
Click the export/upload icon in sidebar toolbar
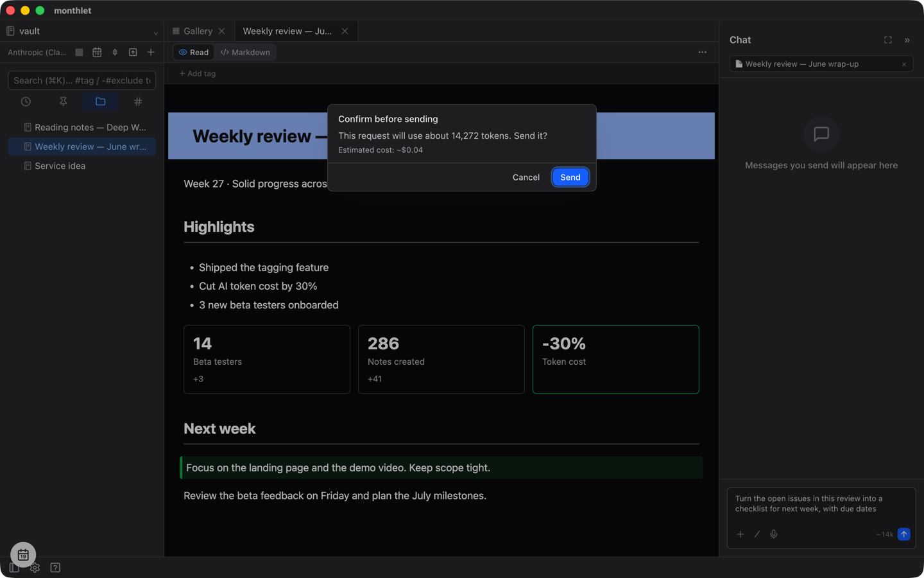[133, 53]
